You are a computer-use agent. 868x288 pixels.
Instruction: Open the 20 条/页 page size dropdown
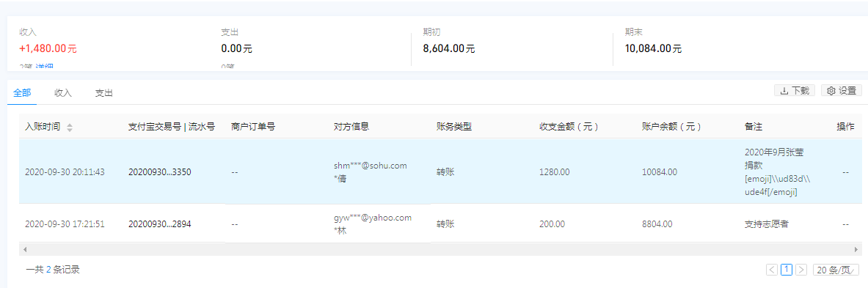[836, 270]
